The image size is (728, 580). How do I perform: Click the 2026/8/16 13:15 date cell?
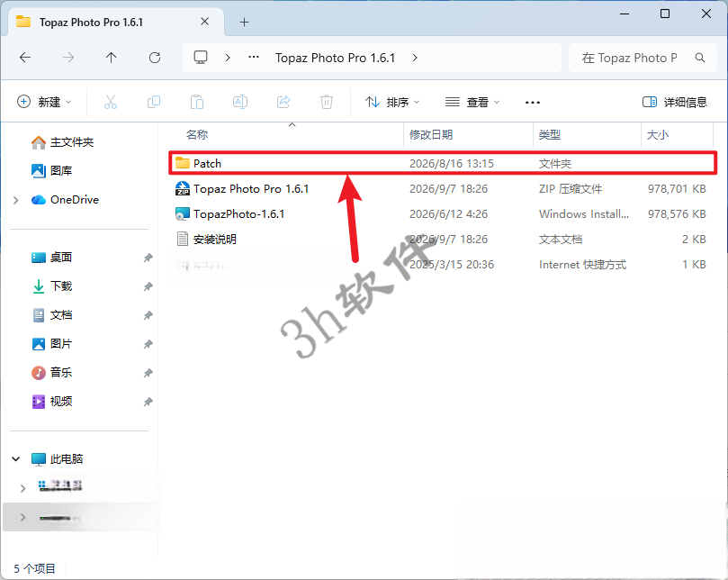point(451,164)
